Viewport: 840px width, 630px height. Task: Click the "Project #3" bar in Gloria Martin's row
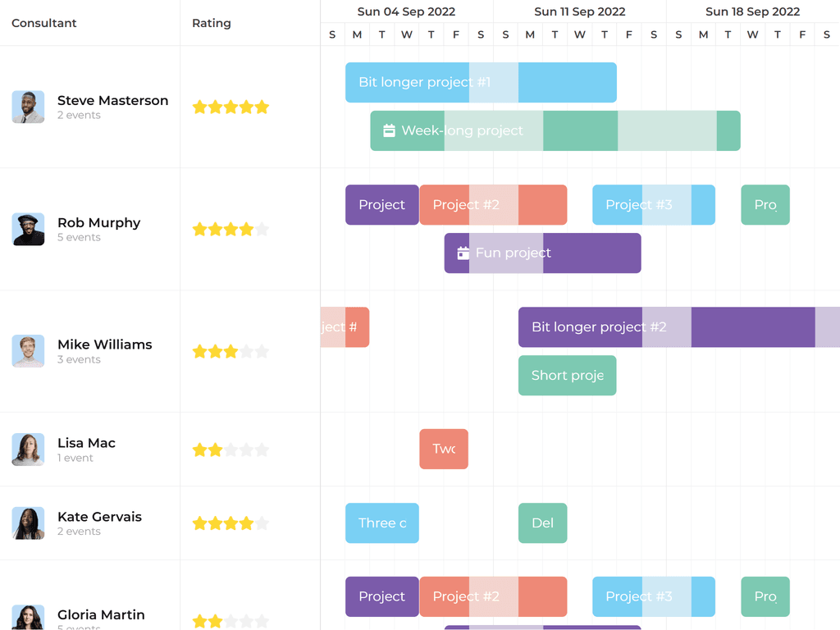pos(653,596)
